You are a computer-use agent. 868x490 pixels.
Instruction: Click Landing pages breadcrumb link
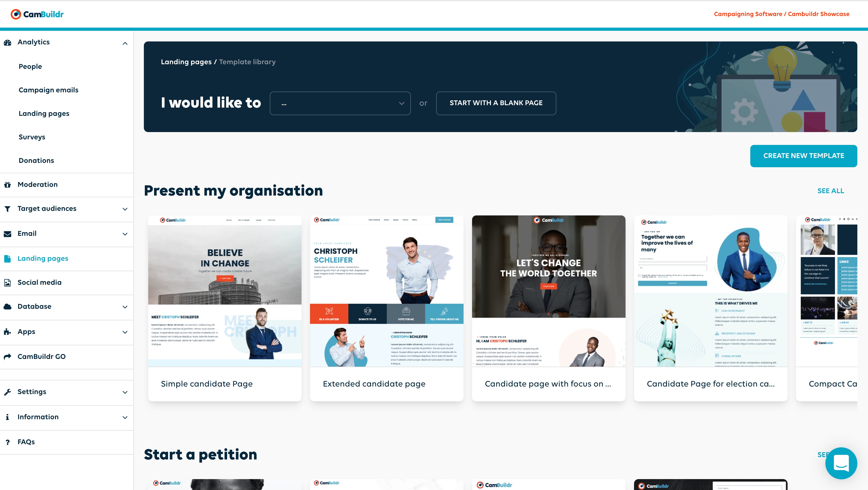click(186, 62)
